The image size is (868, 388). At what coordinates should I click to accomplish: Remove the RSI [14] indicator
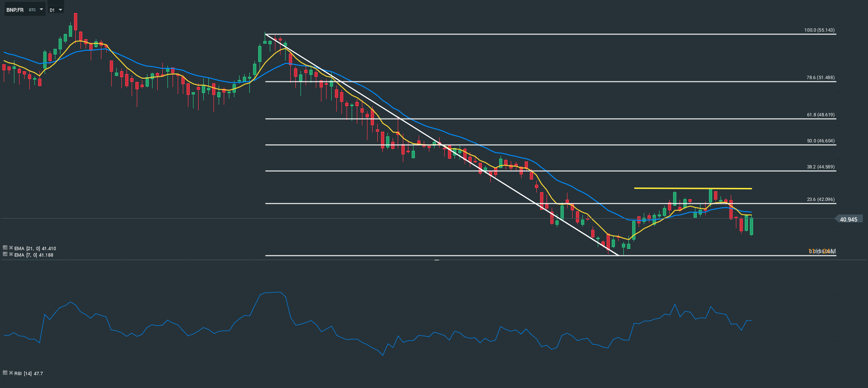(11, 373)
